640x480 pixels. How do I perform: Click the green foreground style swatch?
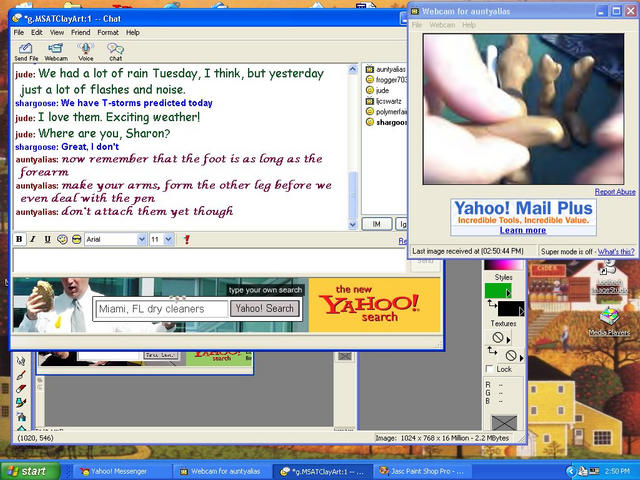point(497,291)
